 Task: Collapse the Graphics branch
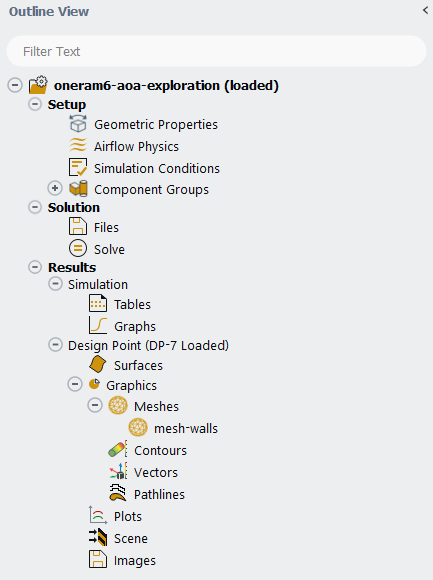(75, 384)
